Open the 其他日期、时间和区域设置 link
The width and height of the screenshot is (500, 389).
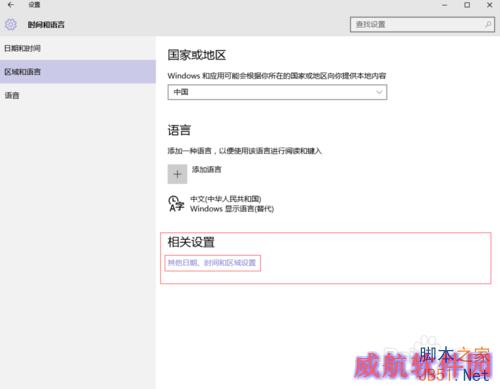(x=212, y=263)
